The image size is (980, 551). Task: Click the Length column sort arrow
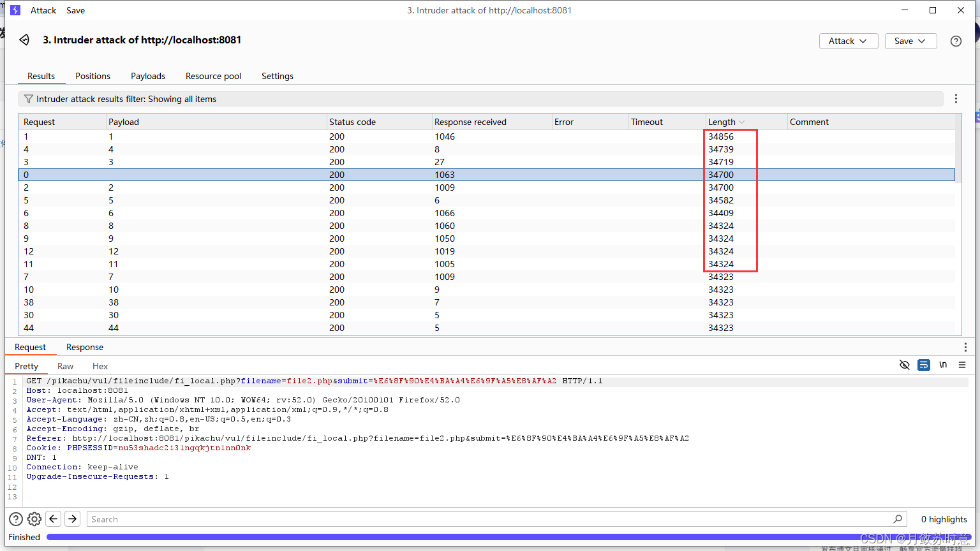[x=742, y=122]
